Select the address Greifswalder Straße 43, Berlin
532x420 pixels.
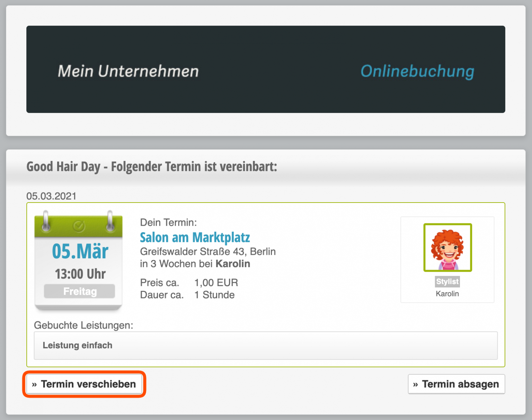point(208,251)
